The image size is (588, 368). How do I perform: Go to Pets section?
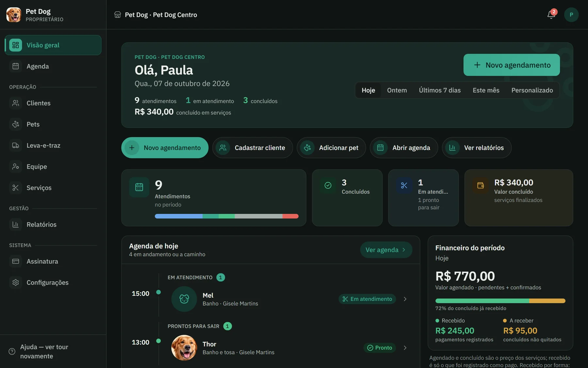point(53,124)
